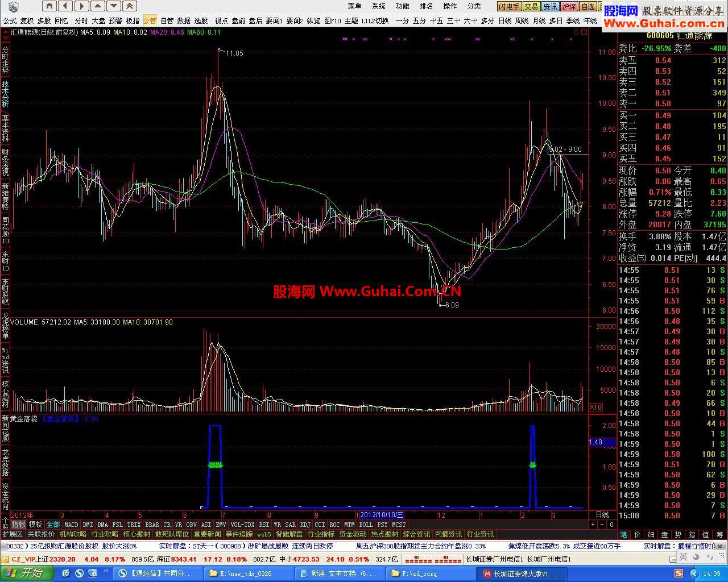Screen dimensions: 728x582
Task: Open the 操作 menu
Action: coord(450,6)
